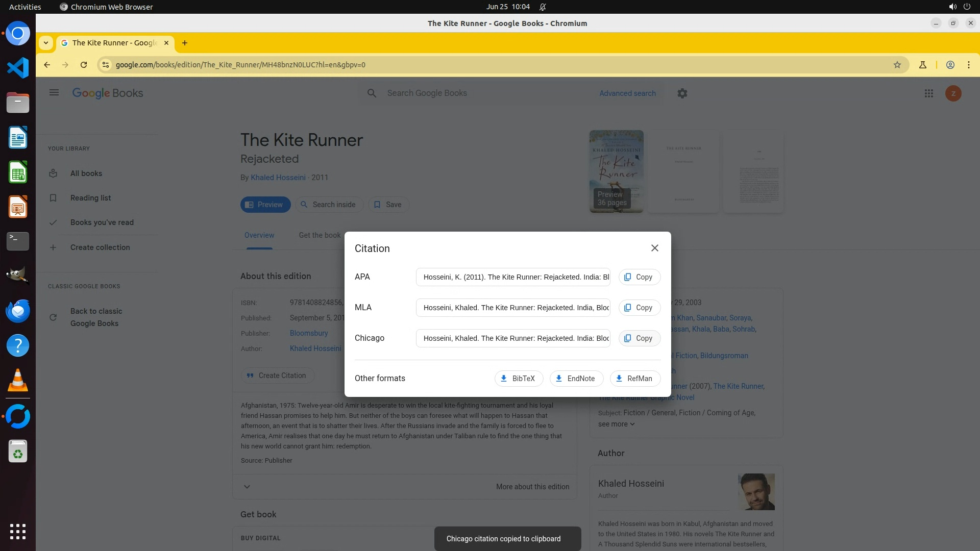980x551 pixels.
Task: Click the Chicago citation text field
Action: pyautogui.click(x=512, y=338)
